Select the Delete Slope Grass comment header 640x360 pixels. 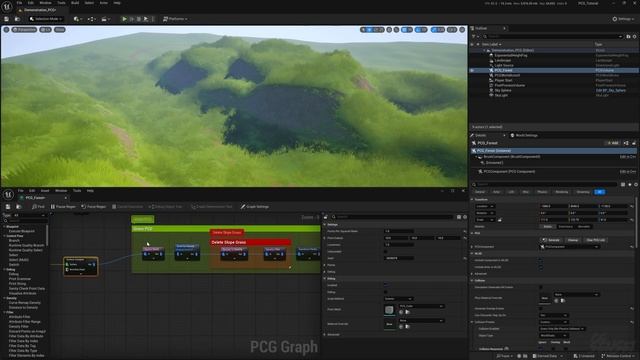250,242
